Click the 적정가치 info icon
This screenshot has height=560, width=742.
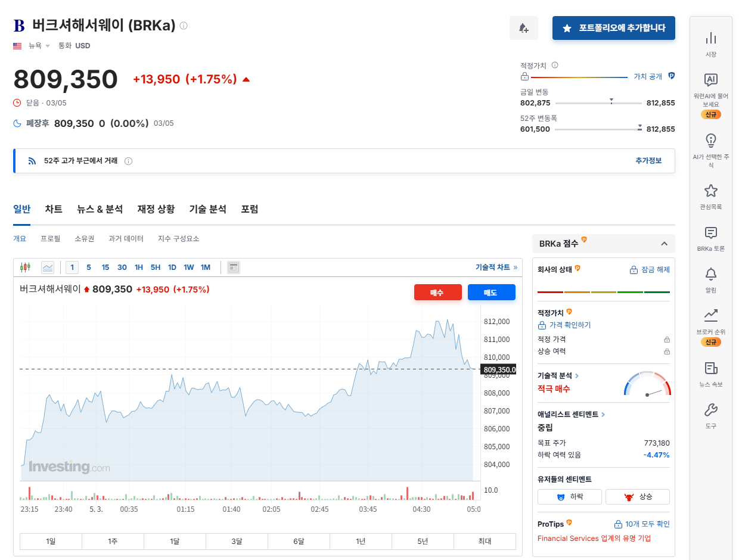[555, 65]
